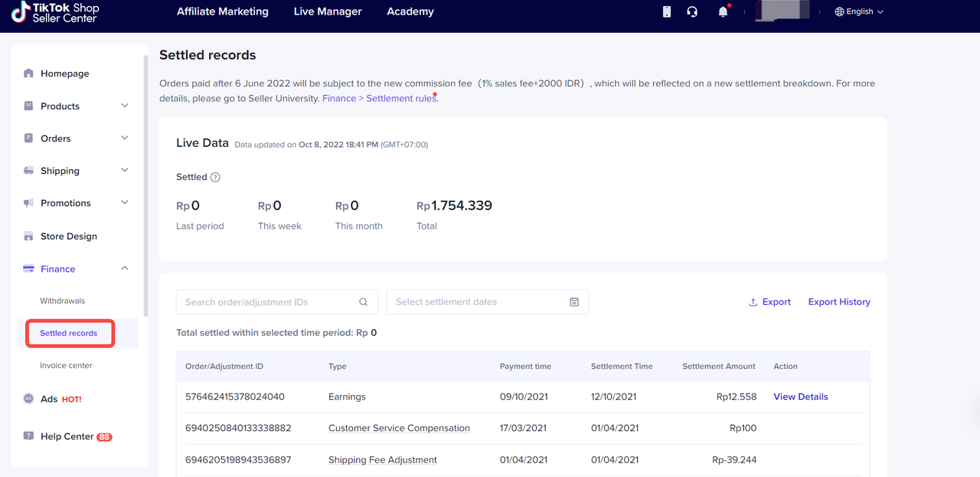Open the English language dropdown
This screenshot has width=980, height=477.
859,11
